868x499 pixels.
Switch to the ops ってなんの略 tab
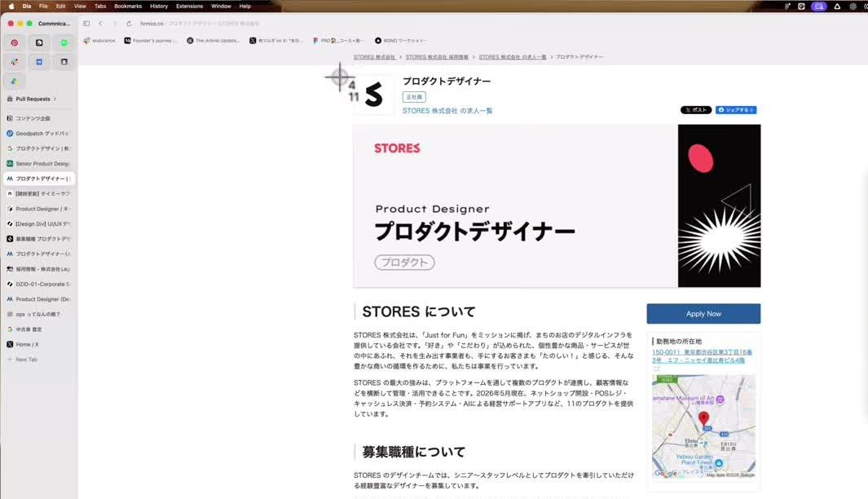pos(39,314)
